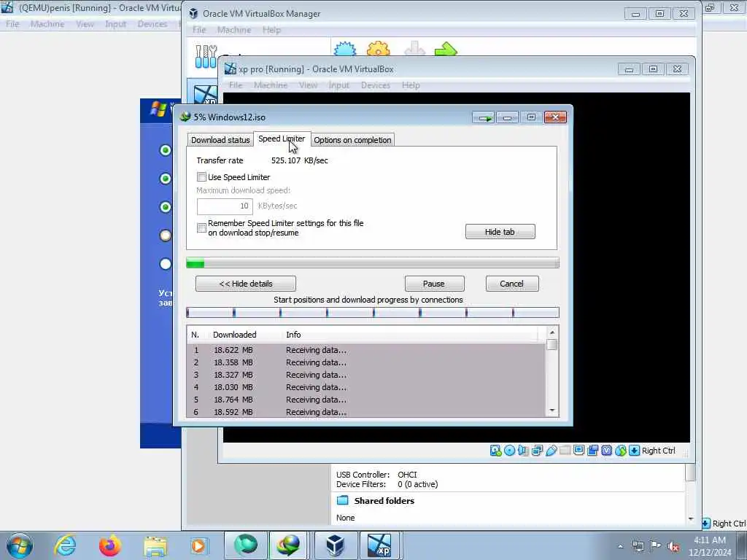Screen dimensions: 747x560
Task: Switch to Download status tab
Action: 220,140
